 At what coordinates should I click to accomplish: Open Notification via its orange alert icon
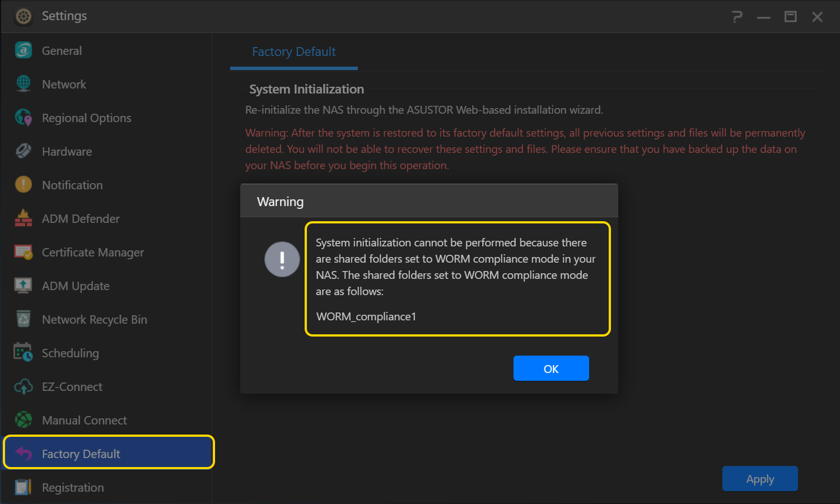point(23,185)
